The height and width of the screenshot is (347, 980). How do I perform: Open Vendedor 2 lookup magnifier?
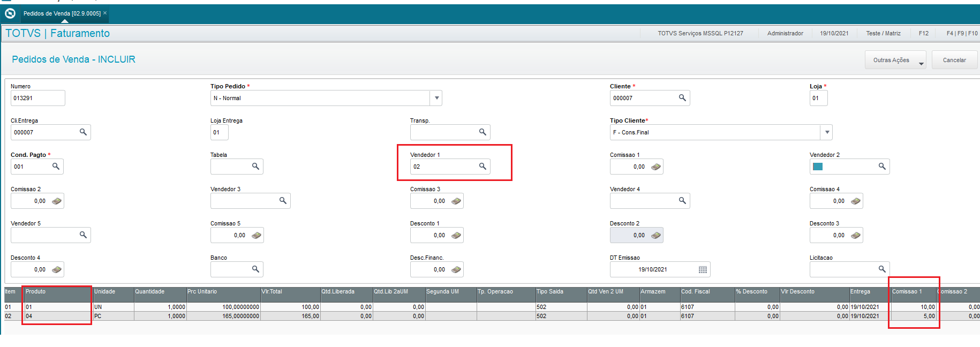[x=882, y=167]
